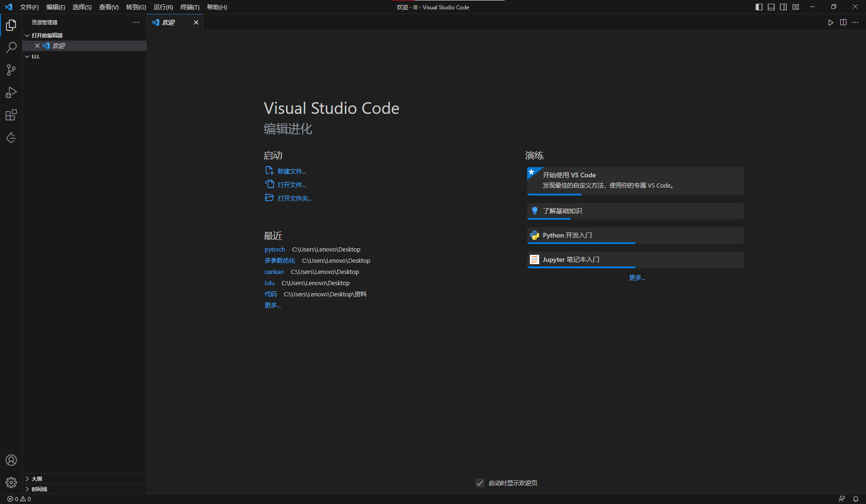Click the open folder icon under 启动
This screenshot has width=866, height=504.
coord(269,198)
